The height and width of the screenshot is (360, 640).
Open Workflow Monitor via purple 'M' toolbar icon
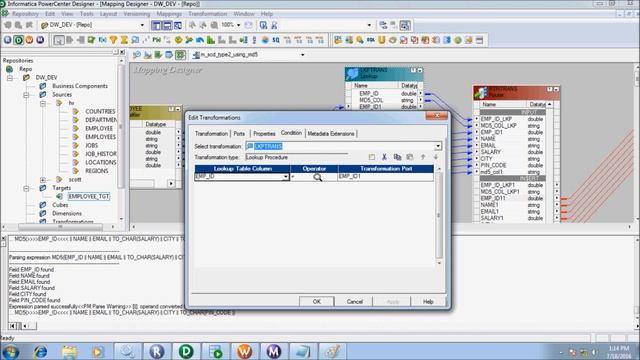(x=40, y=40)
